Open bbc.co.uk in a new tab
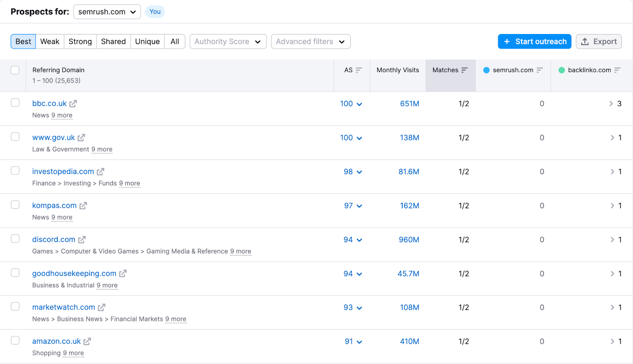This screenshot has height=364, width=633. pos(73,104)
